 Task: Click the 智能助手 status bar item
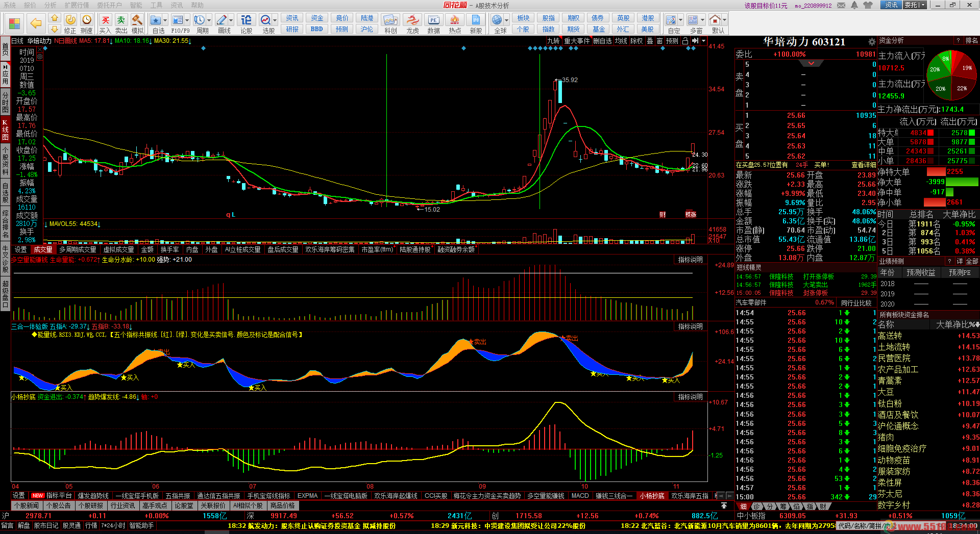[141, 525]
